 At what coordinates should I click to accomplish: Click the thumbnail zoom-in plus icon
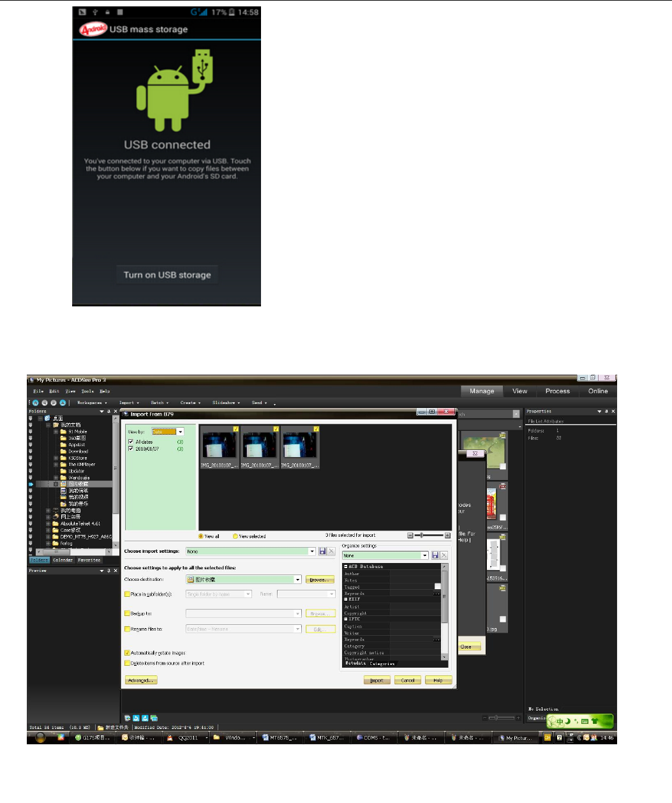[x=447, y=536]
